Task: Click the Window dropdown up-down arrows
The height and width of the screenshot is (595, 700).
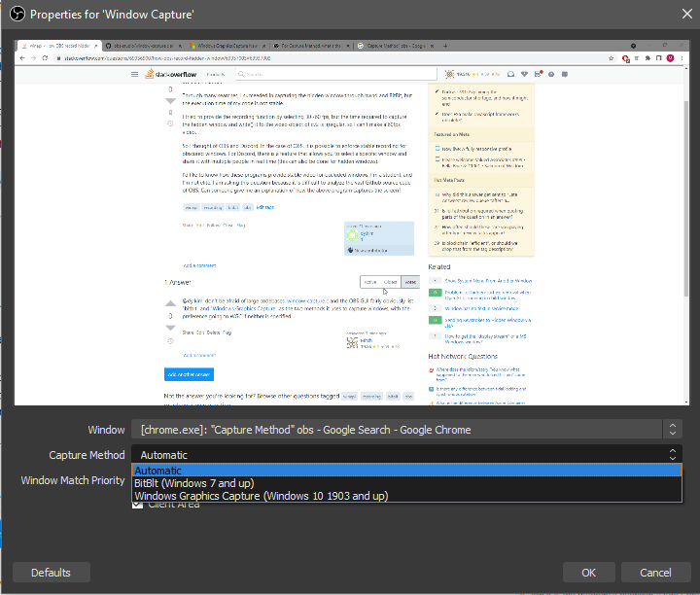Action: pos(673,430)
